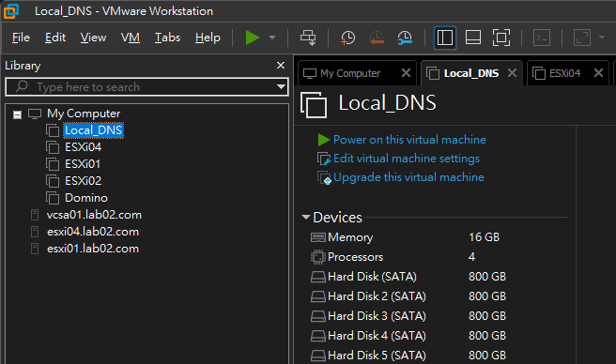
Task: Open the snapshot manager icon
Action: click(x=405, y=38)
